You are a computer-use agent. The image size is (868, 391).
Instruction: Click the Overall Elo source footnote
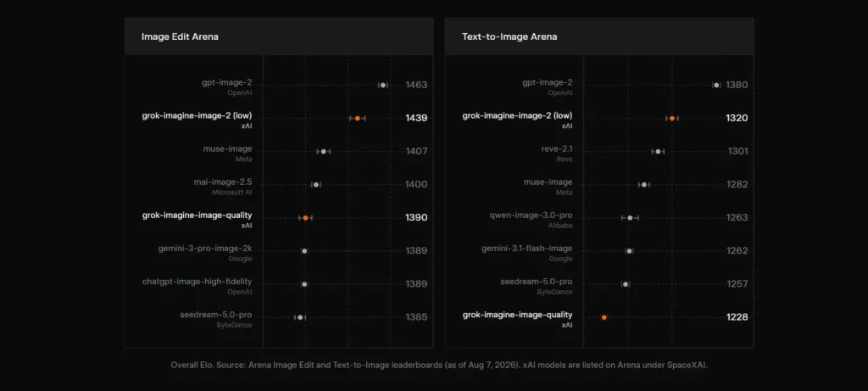coord(439,366)
